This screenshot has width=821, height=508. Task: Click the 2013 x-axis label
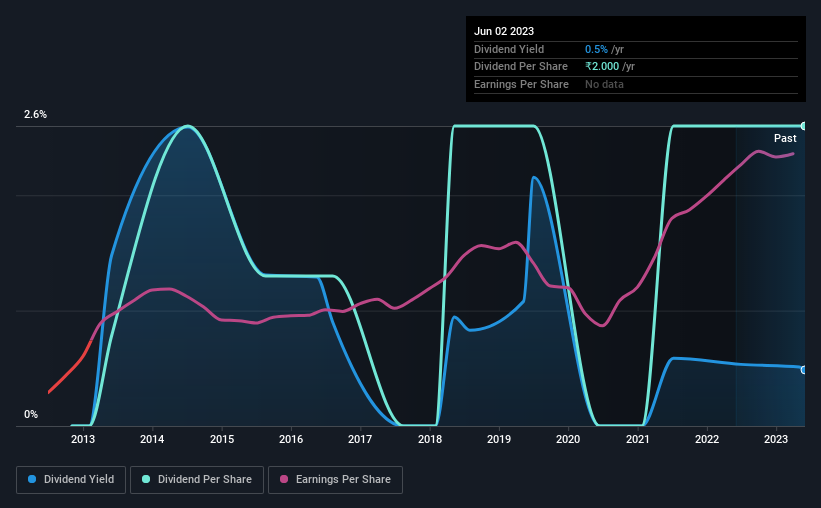click(83, 439)
